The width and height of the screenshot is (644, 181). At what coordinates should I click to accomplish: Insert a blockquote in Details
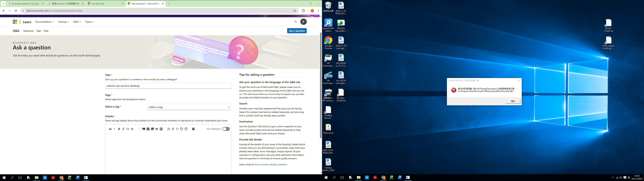144,129
